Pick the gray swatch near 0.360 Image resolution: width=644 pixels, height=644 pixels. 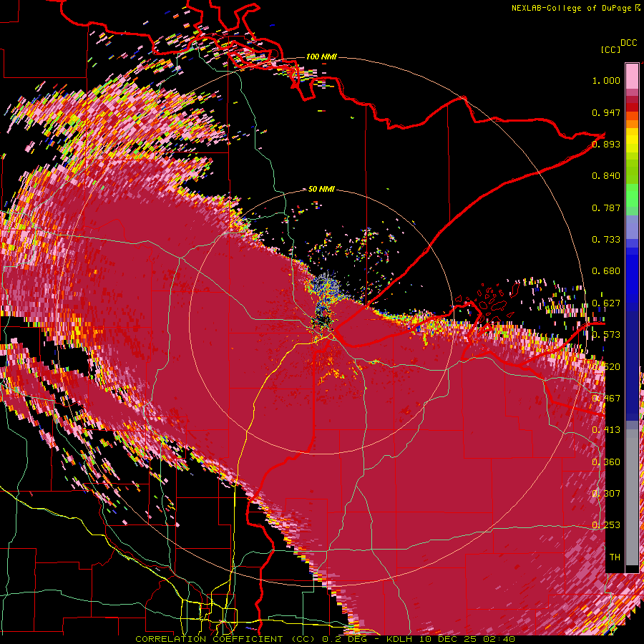click(632, 497)
